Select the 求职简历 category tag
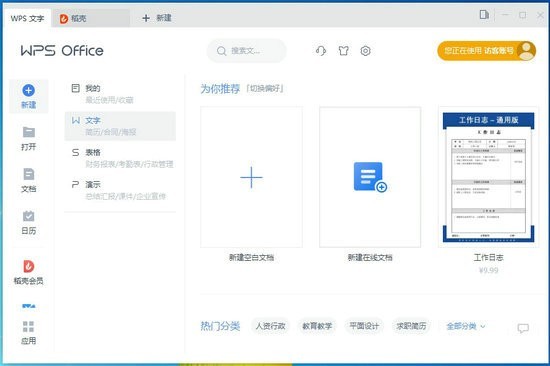 point(411,326)
